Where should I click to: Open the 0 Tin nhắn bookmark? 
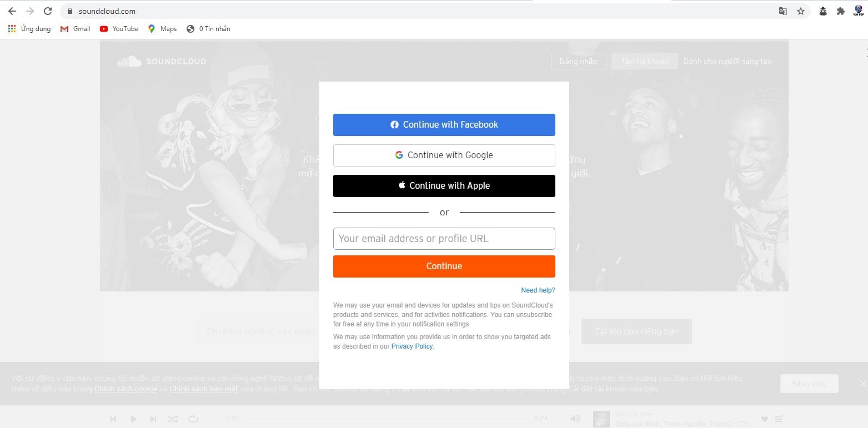coord(208,29)
